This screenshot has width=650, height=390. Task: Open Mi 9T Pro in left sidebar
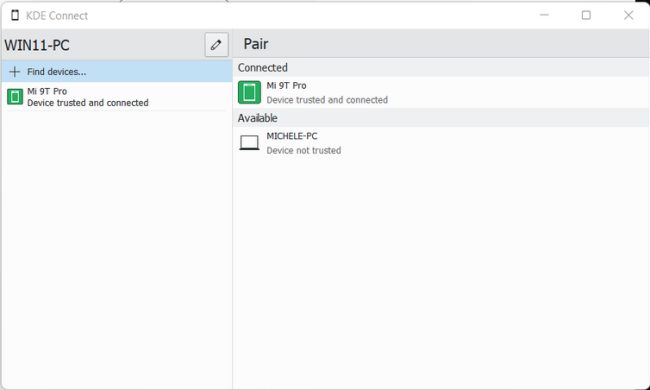point(117,97)
